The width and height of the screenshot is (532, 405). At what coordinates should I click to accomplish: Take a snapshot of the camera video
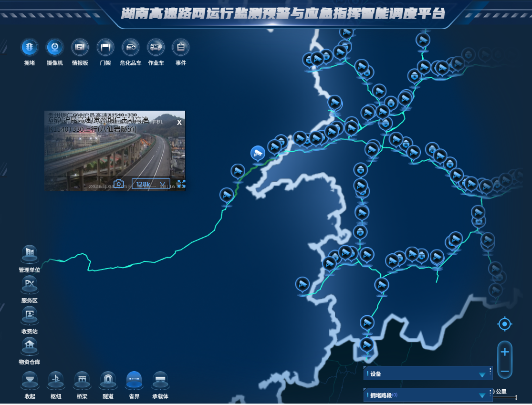pyautogui.click(x=119, y=184)
